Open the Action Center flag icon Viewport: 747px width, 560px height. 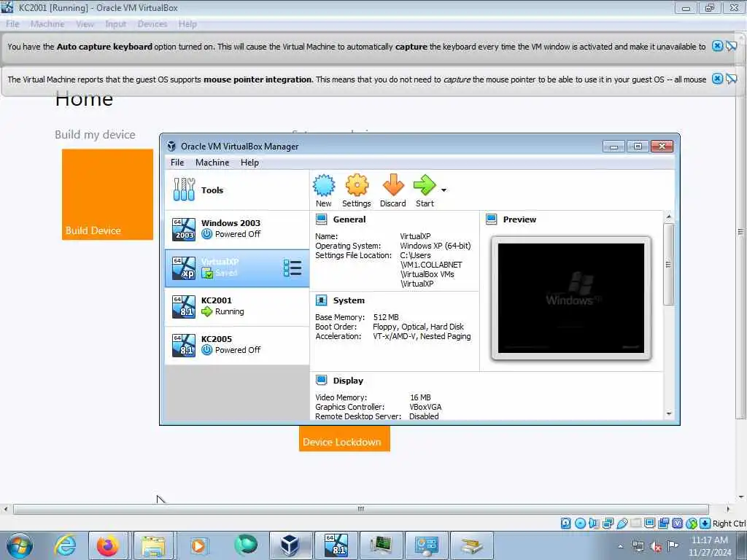click(x=673, y=546)
